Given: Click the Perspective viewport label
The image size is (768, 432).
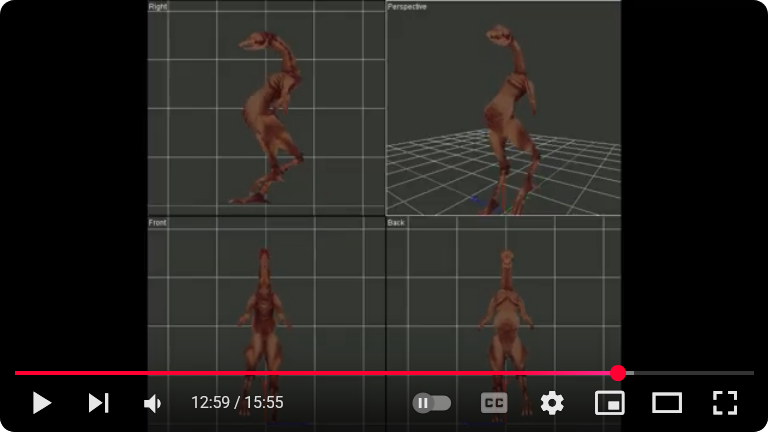Looking at the screenshot, I should coord(407,6).
